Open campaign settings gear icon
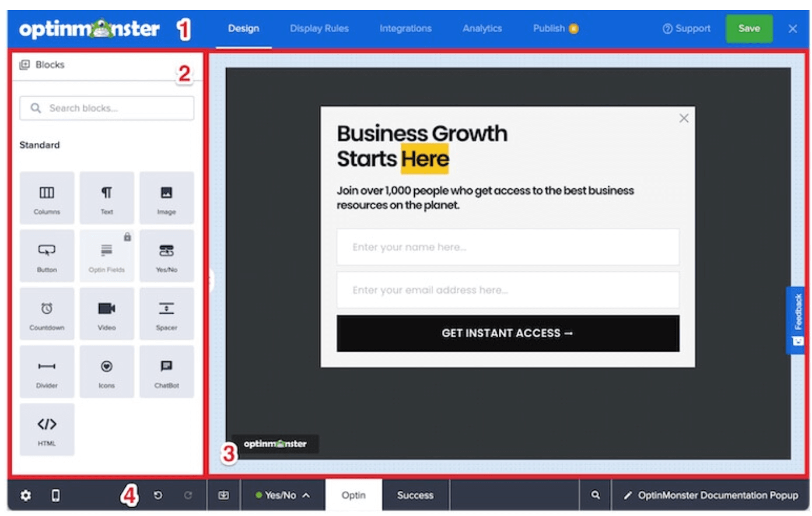Screen dimensions: 812x516 pos(26,496)
